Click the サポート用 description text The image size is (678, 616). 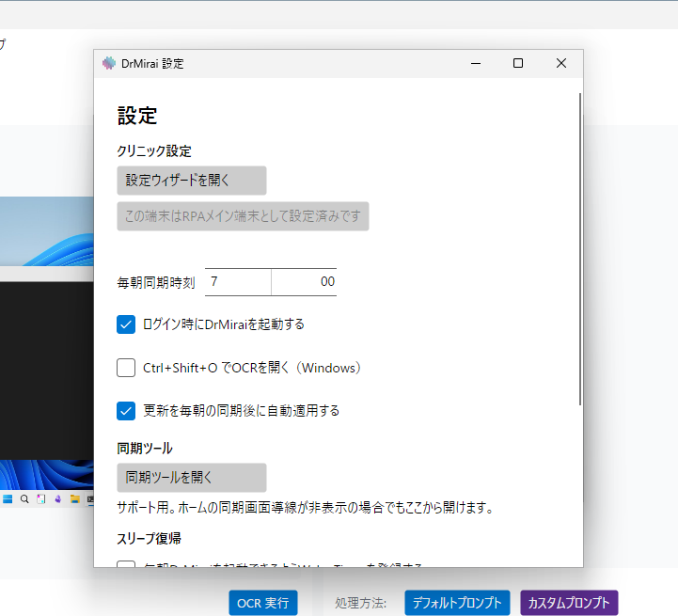pyautogui.click(x=305, y=508)
